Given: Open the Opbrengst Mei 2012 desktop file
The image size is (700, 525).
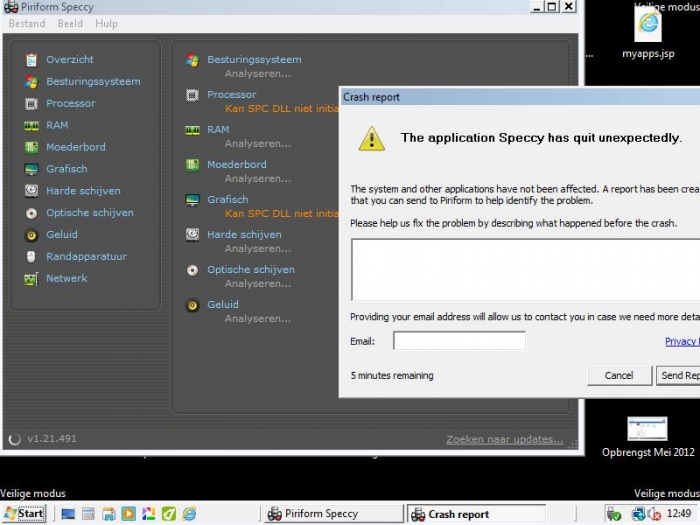Looking at the screenshot, I should pos(648,438).
